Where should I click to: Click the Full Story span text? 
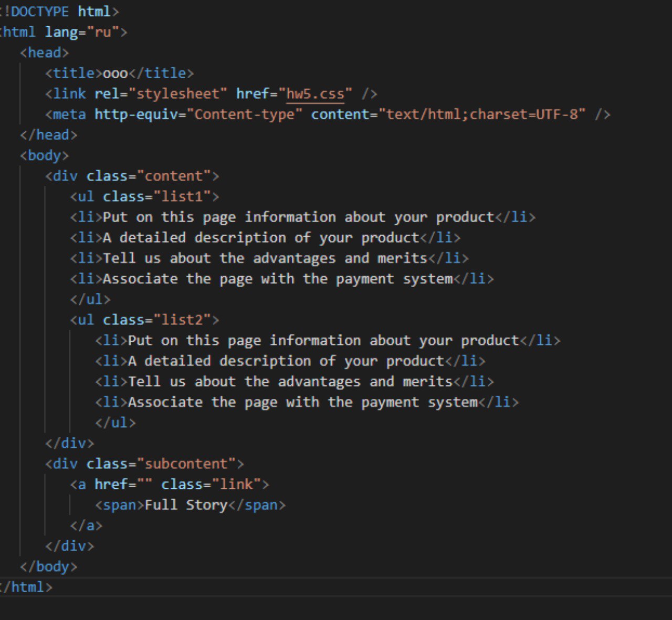pos(186,505)
